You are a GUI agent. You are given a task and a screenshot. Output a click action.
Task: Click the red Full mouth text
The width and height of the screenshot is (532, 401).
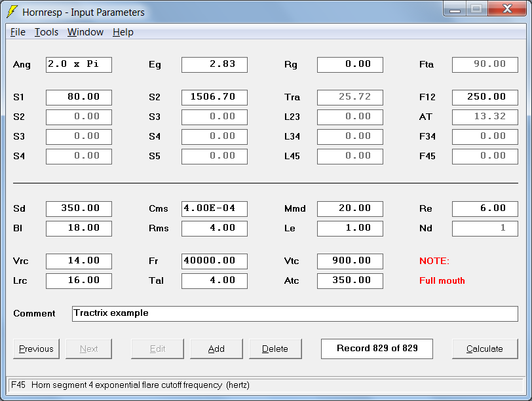pos(442,280)
